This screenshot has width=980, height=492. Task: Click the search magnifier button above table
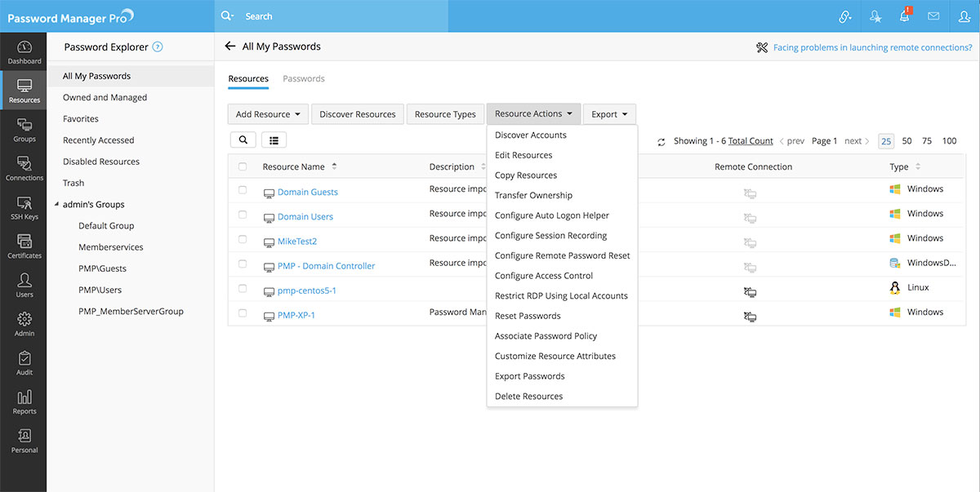pyautogui.click(x=243, y=140)
